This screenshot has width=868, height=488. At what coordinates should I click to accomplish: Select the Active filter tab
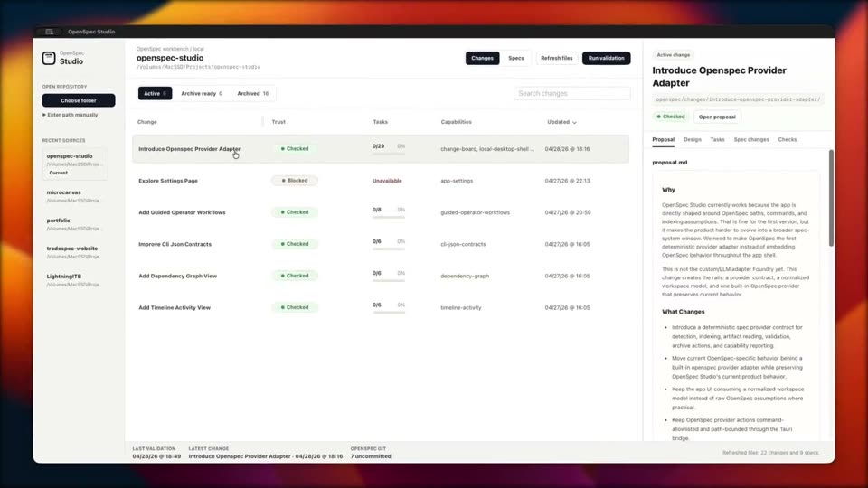pos(155,93)
